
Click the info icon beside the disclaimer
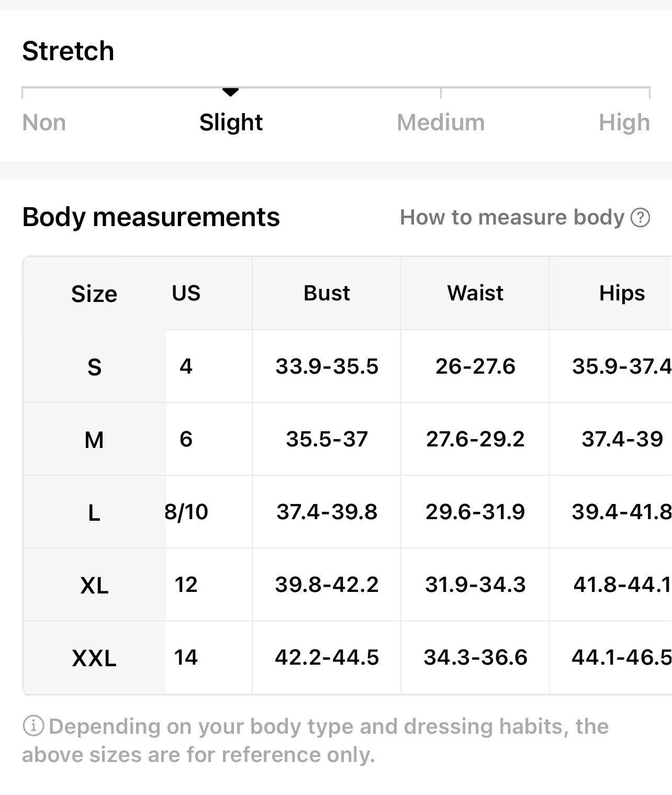coord(33,726)
